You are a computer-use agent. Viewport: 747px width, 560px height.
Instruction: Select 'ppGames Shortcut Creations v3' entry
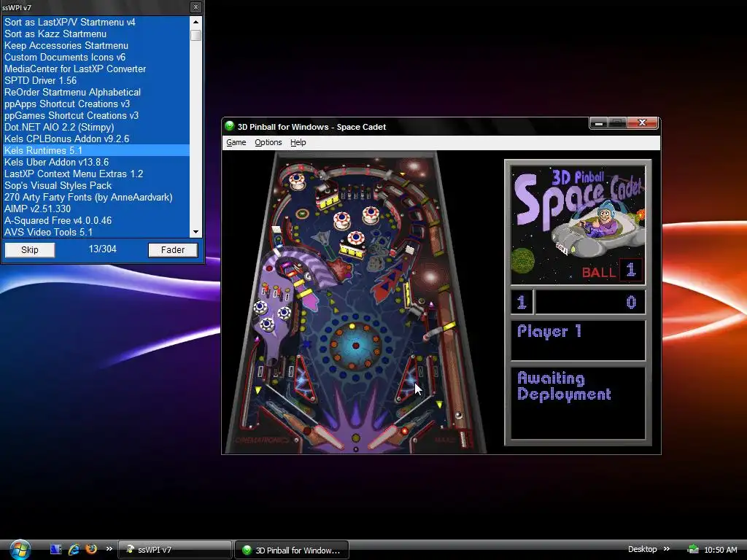pos(96,115)
